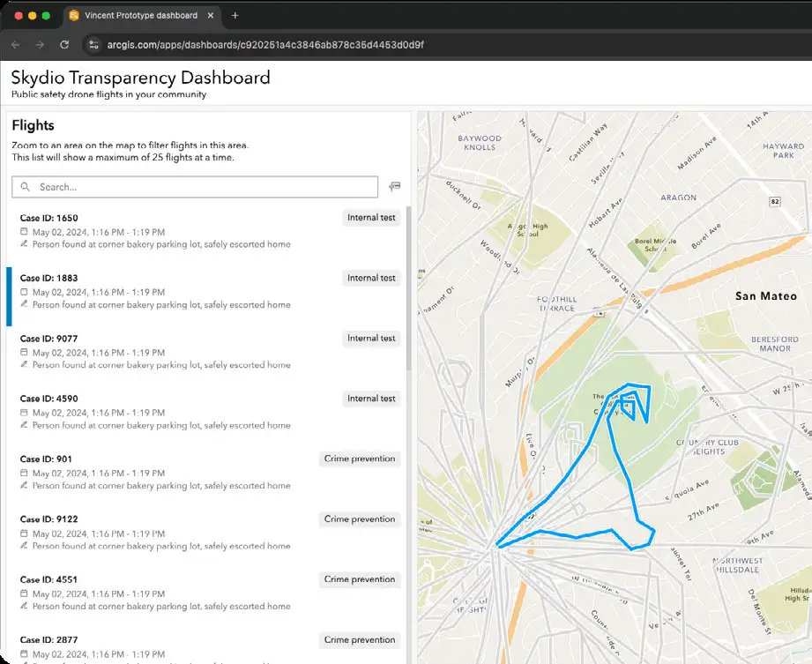The width and height of the screenshot is (812, 664).
Task: Click the Baywood Knolls map label
Action: 480,143
